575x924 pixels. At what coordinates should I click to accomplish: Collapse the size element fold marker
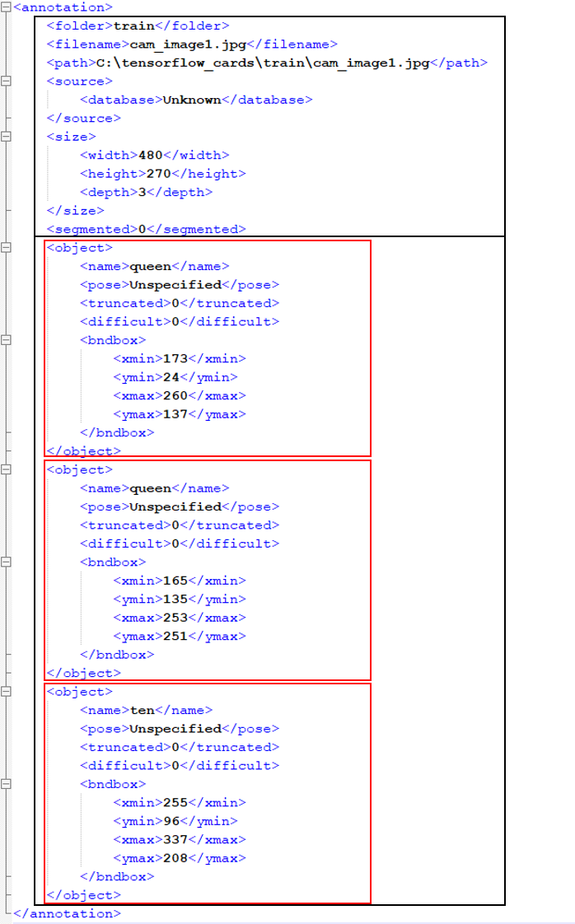(x=6, y=136)
